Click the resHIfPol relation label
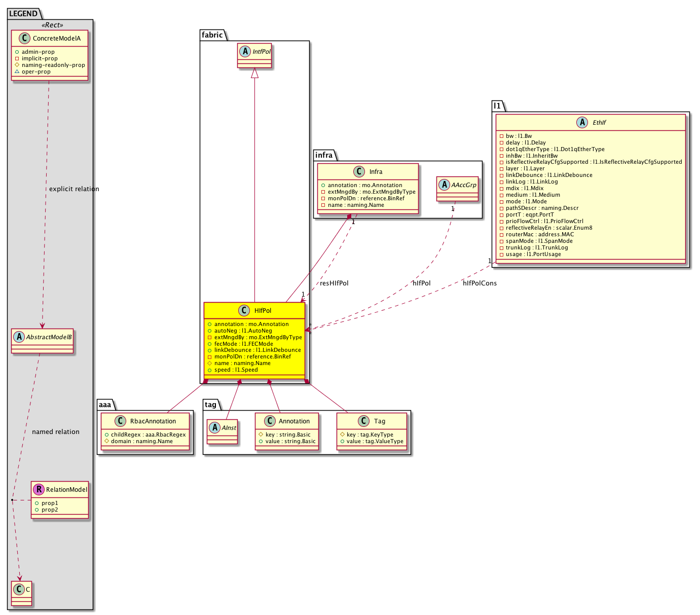The height and width of the screenshot is (615, 700). (x=334, y=283)
